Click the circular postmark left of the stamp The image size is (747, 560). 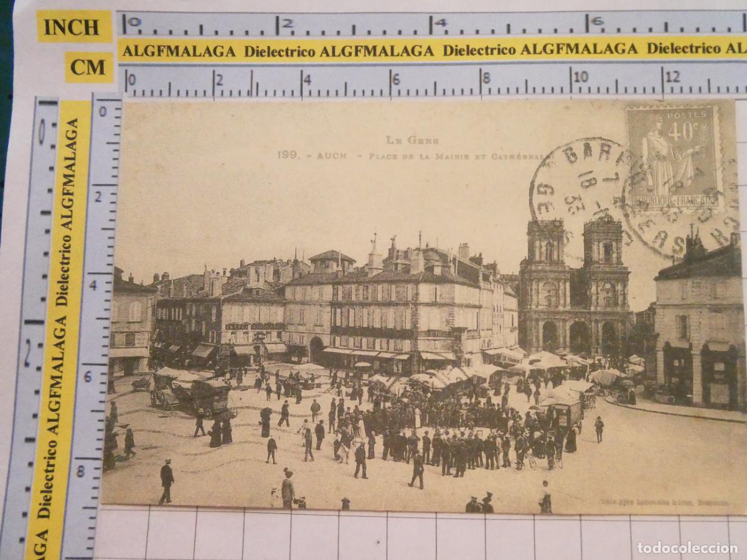coord(579,190)
